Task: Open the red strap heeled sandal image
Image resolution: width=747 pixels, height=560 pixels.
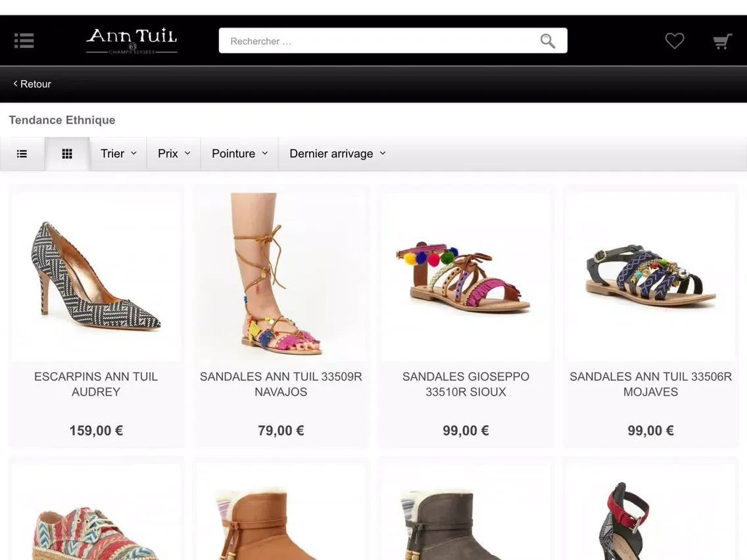Action: point(651,513)
